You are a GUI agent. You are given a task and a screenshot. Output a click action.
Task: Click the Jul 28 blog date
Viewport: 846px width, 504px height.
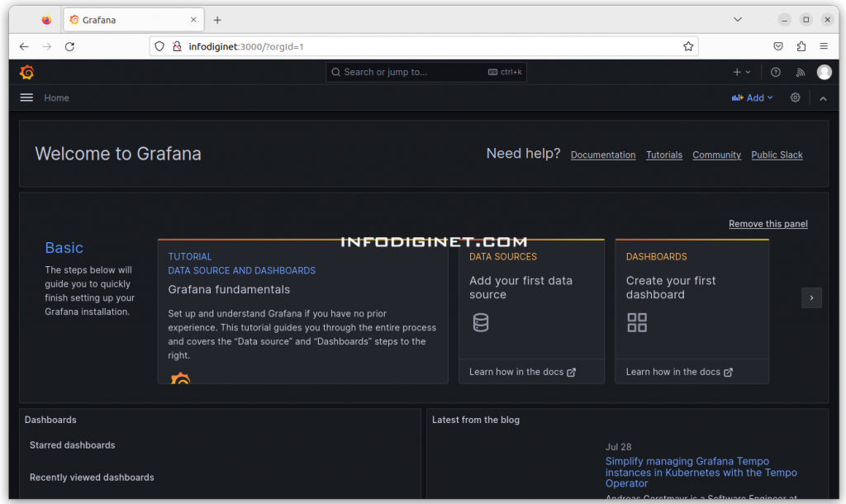618,447
